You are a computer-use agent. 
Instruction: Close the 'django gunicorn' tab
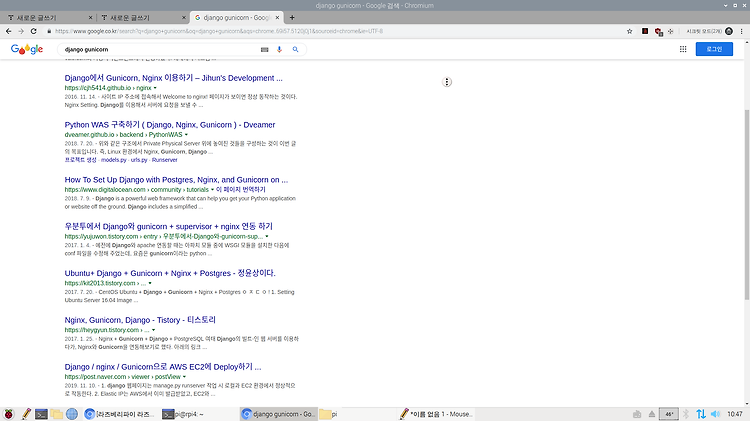(277, 18)
